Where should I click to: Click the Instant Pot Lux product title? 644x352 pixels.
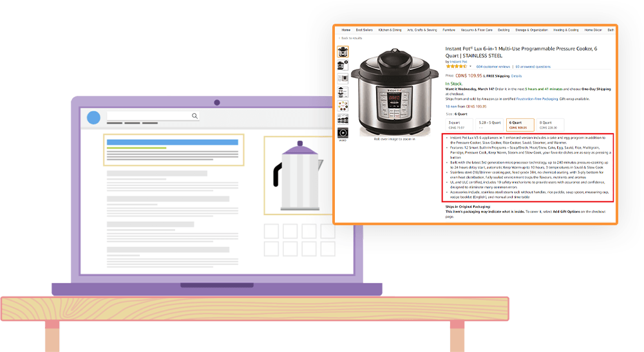(x=521, y=52)
